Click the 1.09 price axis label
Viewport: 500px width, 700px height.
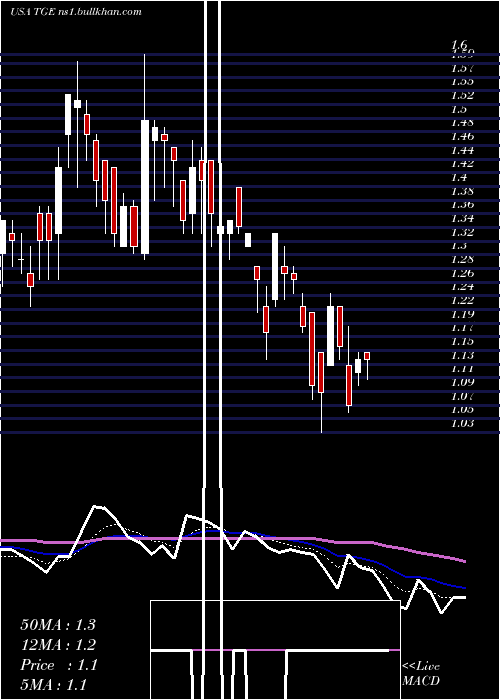pos(462,383)
